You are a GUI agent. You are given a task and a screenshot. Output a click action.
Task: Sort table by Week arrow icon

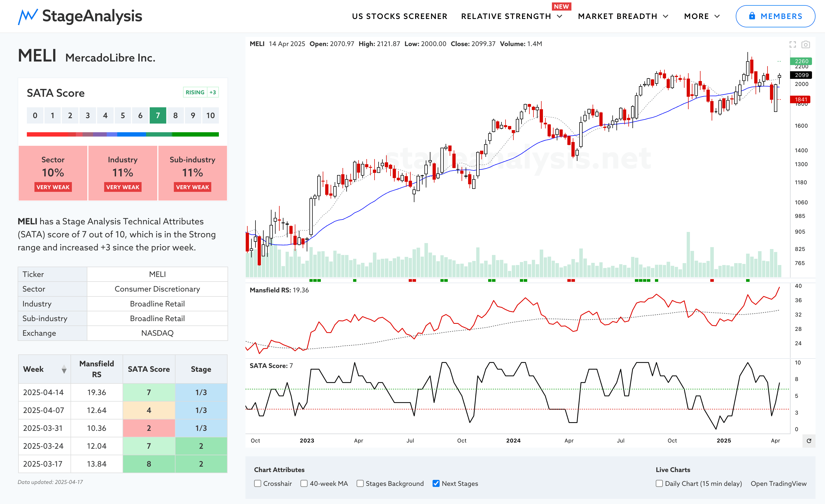64,369
